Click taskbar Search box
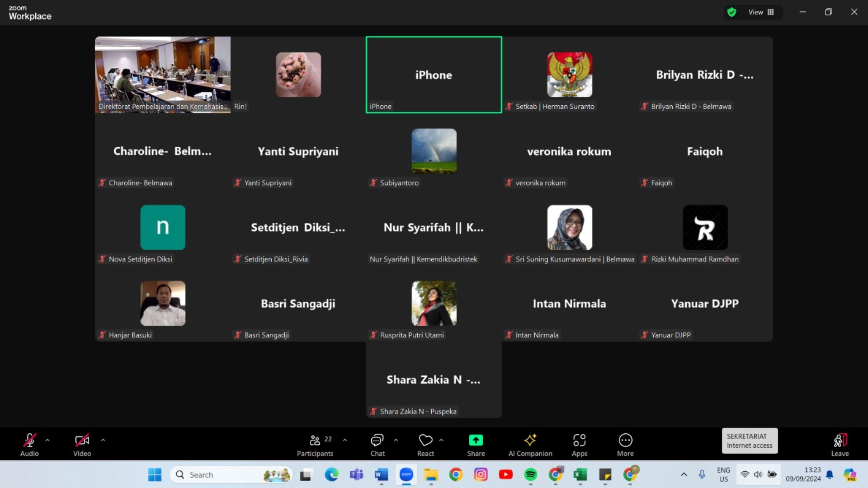868x488 pixels. pyautogui.click(x=231, y=474)
